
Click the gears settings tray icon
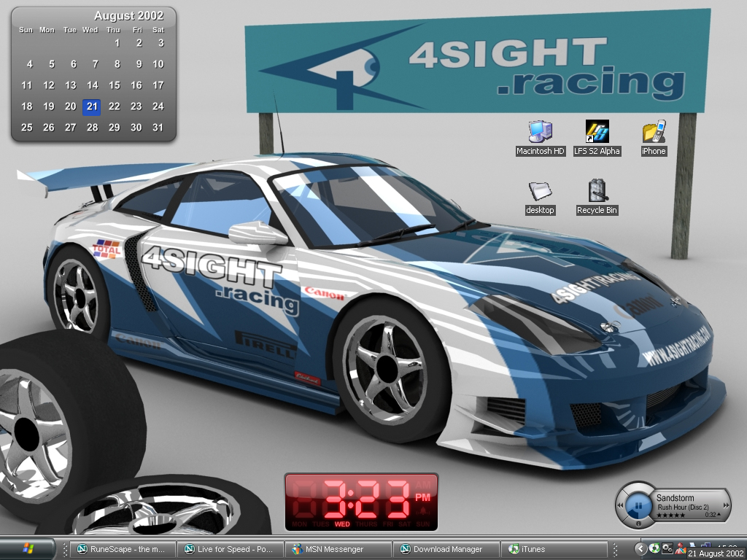[x=667, y=548]
